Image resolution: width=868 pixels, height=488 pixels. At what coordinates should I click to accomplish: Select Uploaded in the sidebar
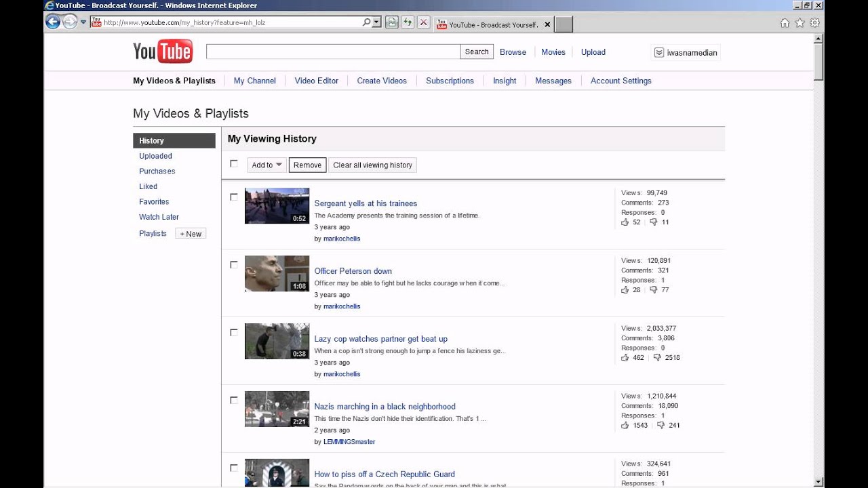pyautogui.click(x=155, y=156)
